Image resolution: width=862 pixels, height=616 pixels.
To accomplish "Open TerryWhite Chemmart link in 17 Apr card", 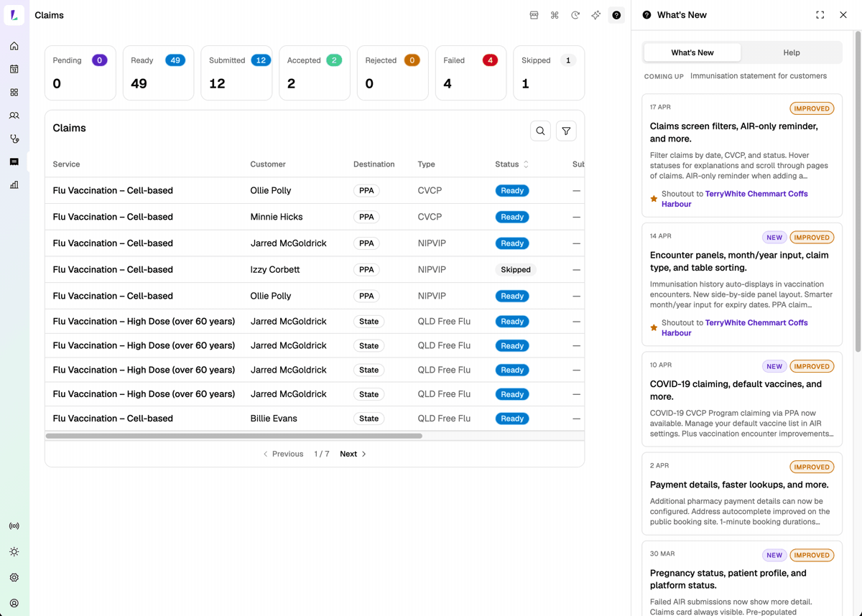I will click(x=735, y=199).
